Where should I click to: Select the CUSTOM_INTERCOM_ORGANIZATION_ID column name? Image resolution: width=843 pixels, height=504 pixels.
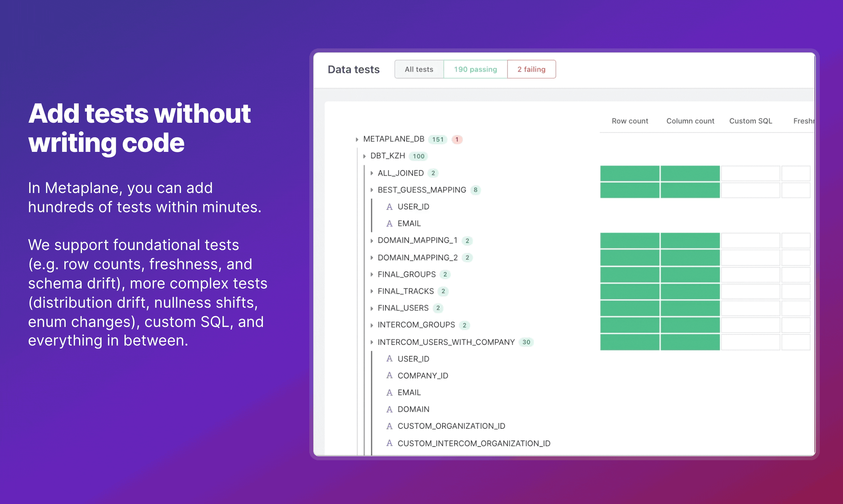point(474,443)
